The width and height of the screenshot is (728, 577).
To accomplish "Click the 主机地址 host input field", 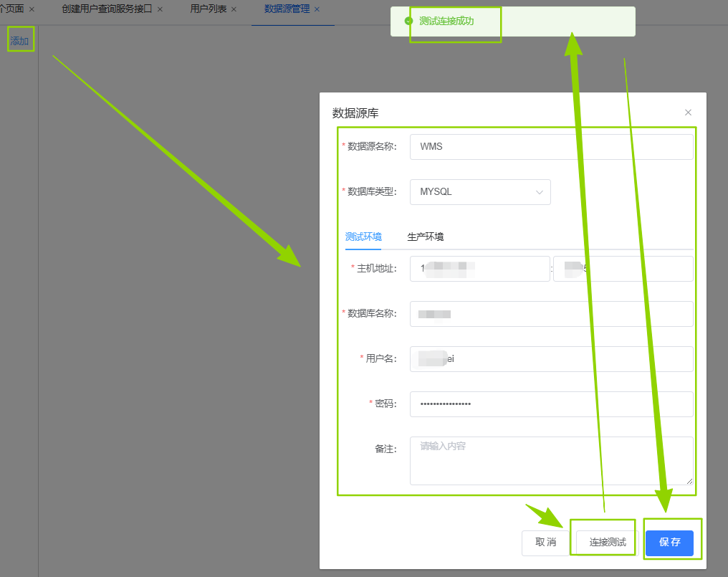I will [x=479, y=269].
